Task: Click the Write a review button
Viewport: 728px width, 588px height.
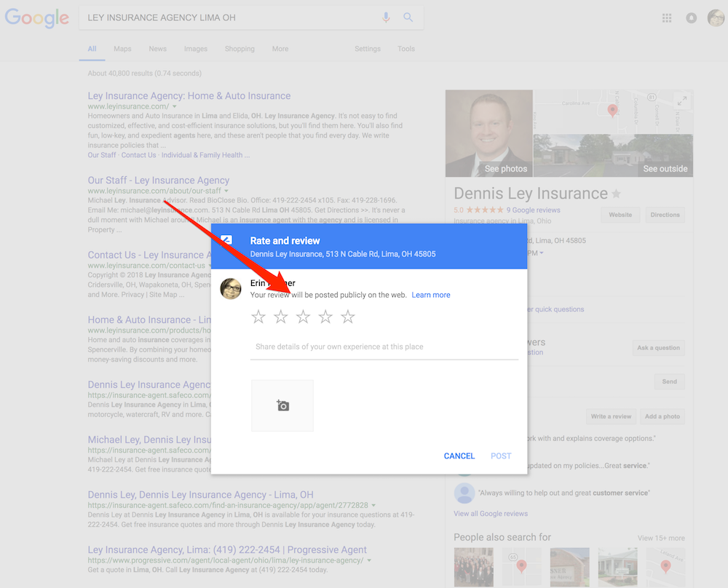Action: 611,416
